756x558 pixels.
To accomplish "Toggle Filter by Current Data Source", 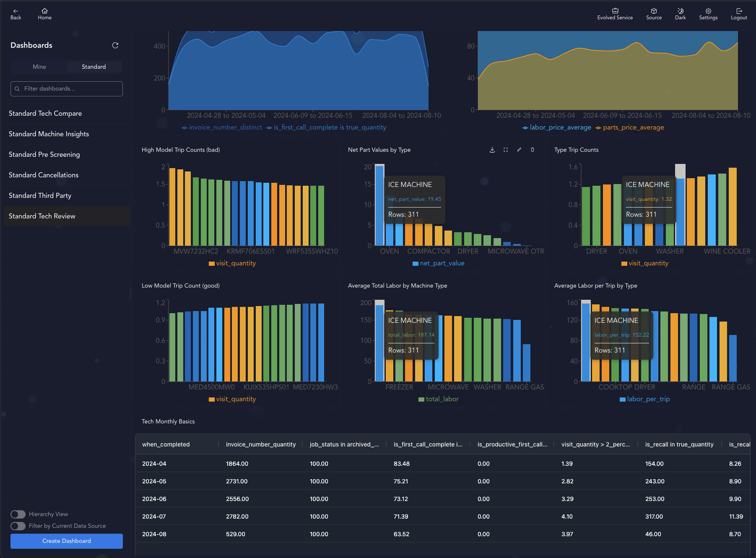I will (18, 526).
